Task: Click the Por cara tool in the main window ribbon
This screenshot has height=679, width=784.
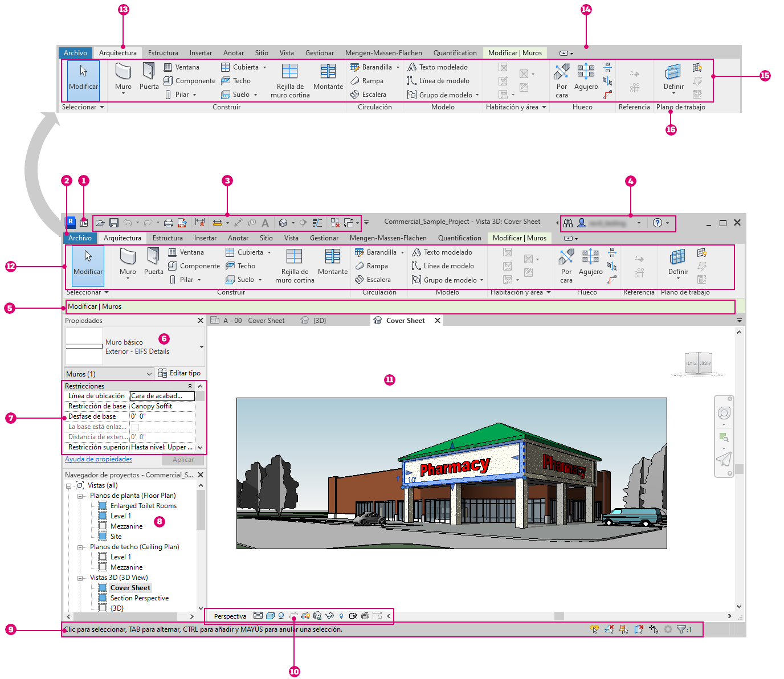Action: [x=566, y=265]
